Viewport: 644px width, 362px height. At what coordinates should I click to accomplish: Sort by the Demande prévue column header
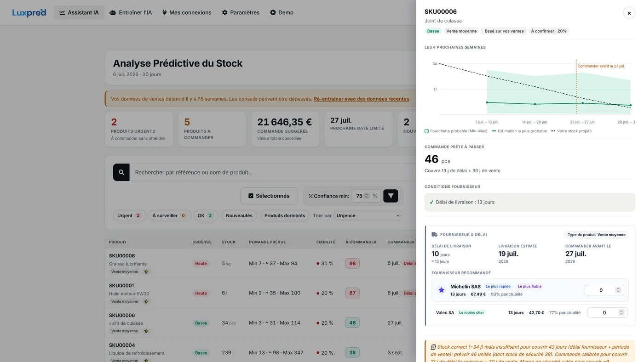[267, 242]
